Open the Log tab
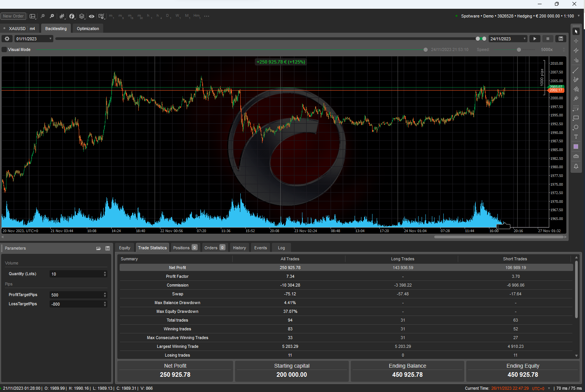This screenshot has width=585, height=392. click(281, 248)
